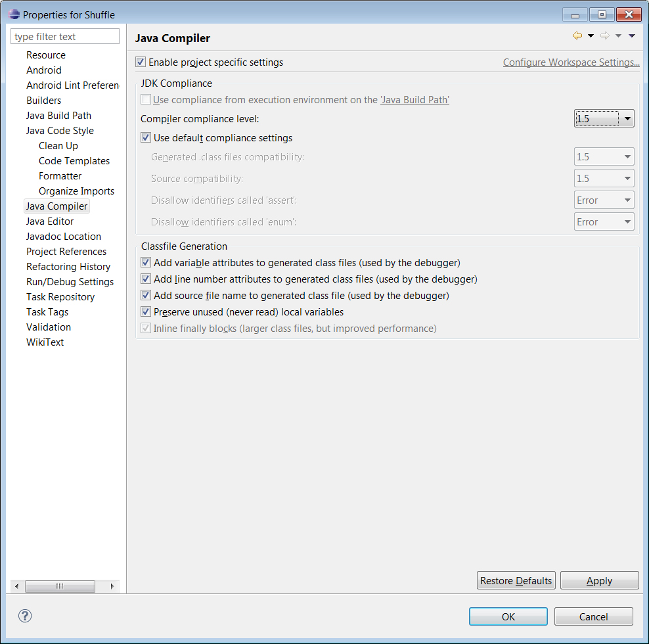Disable Add line number attributes option
Screen dimensions: 649x644
pos(145,279)
